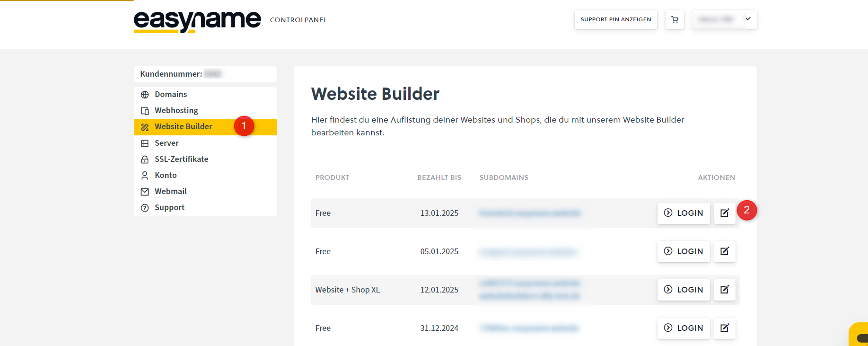The width and height of the screenshot is (868, 346).
Task: Click the easyname logo
Action: (197, 21)
